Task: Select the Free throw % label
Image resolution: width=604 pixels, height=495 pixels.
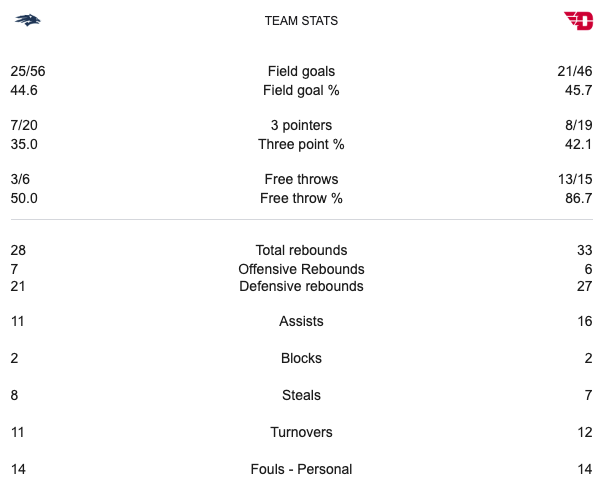Action: [301, 198]
